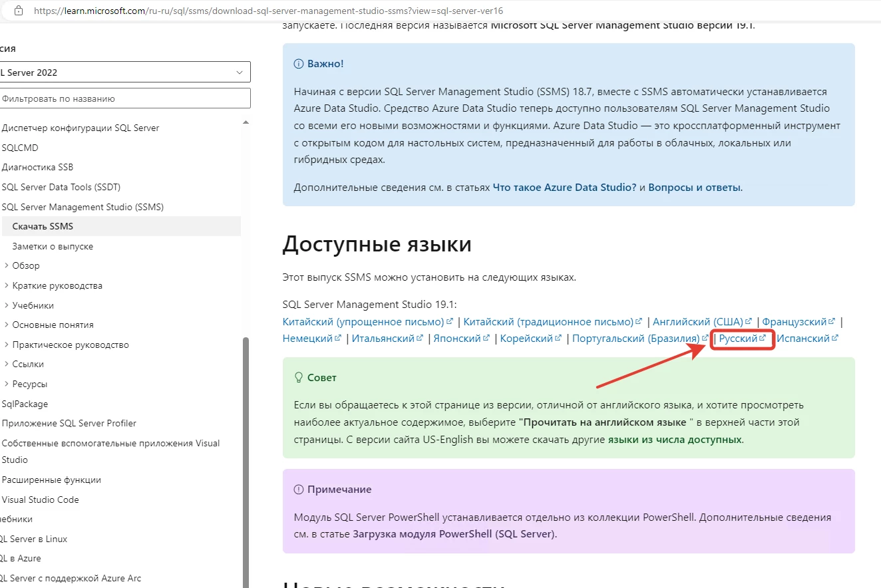Expand the Практическое руководство section
The image size is (881, 588).
[6, 345]
